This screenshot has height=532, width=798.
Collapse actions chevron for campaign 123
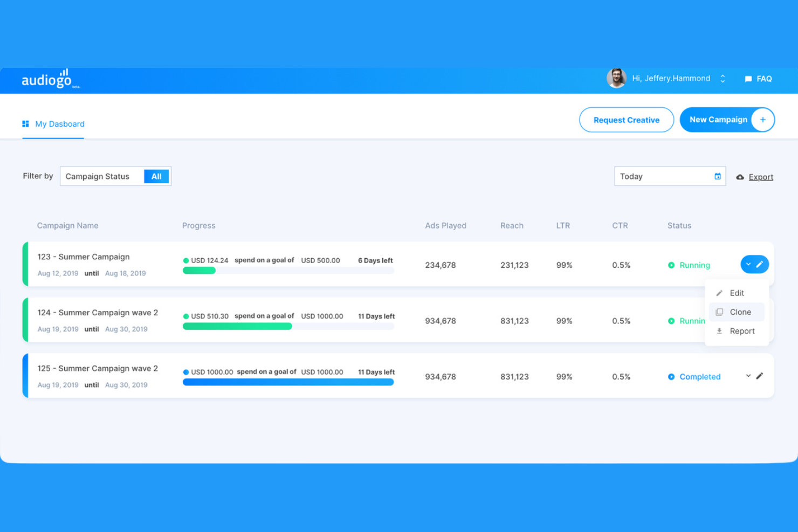click(x=748, y=264)
